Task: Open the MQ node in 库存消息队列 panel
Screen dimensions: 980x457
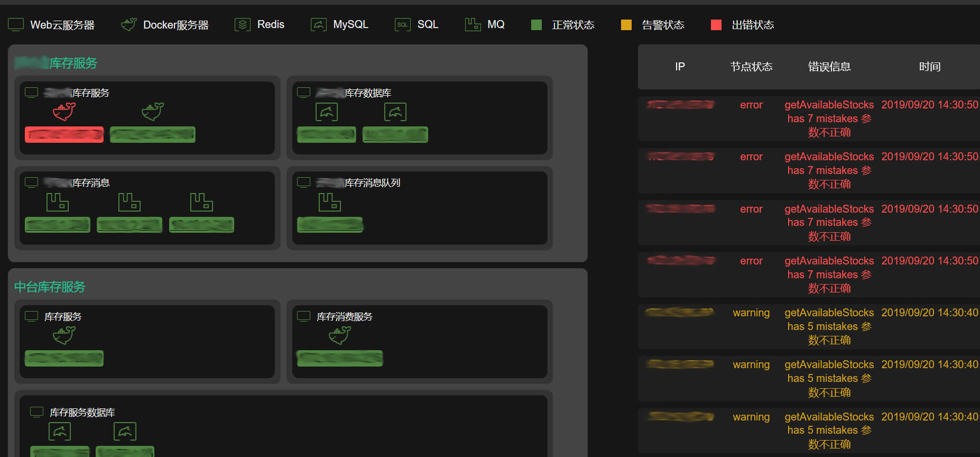Action: pos(329,202)
